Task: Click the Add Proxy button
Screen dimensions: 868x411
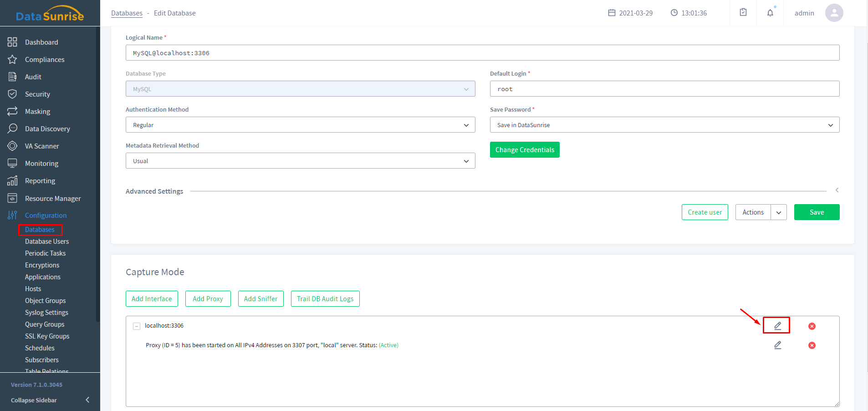Action: pos(208,299)
